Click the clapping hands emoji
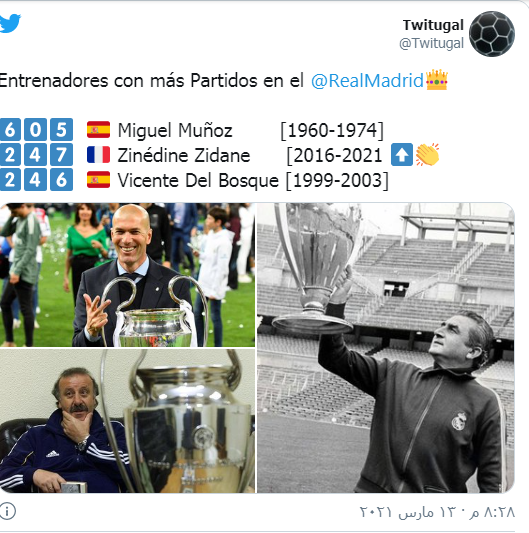529x533 pixels. coord(427,155)
